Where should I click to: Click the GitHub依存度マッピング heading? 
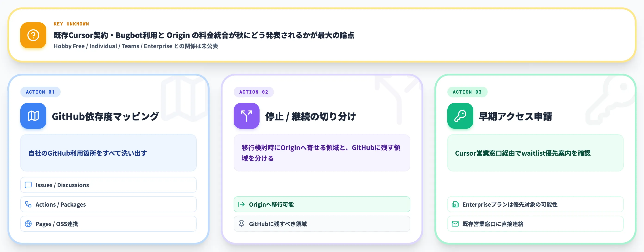coord(105,116)
